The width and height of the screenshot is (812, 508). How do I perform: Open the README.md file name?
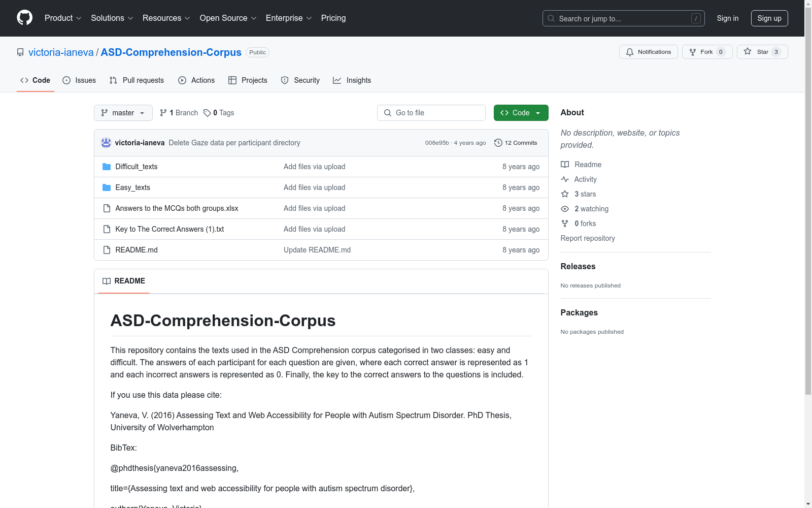point(137,250)
